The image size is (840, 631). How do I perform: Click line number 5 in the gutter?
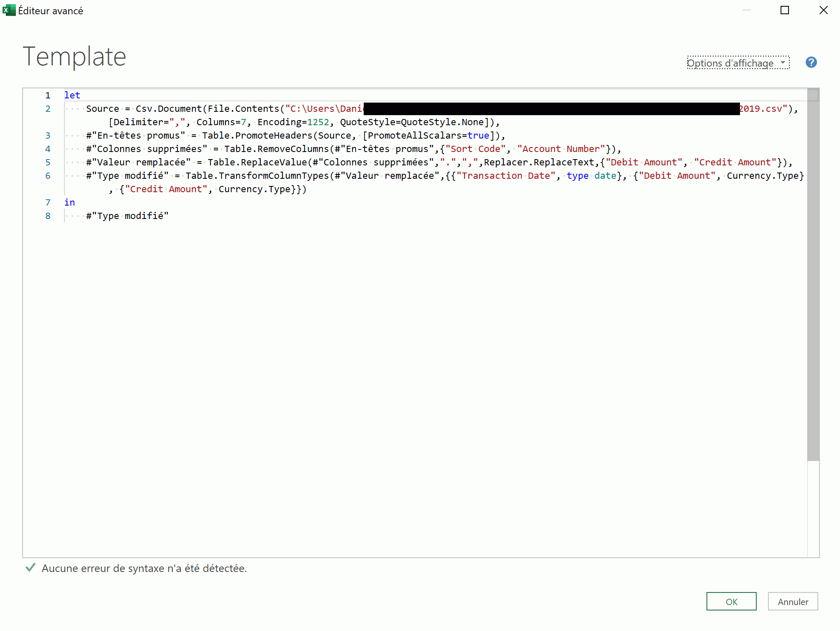pos(48,162)
